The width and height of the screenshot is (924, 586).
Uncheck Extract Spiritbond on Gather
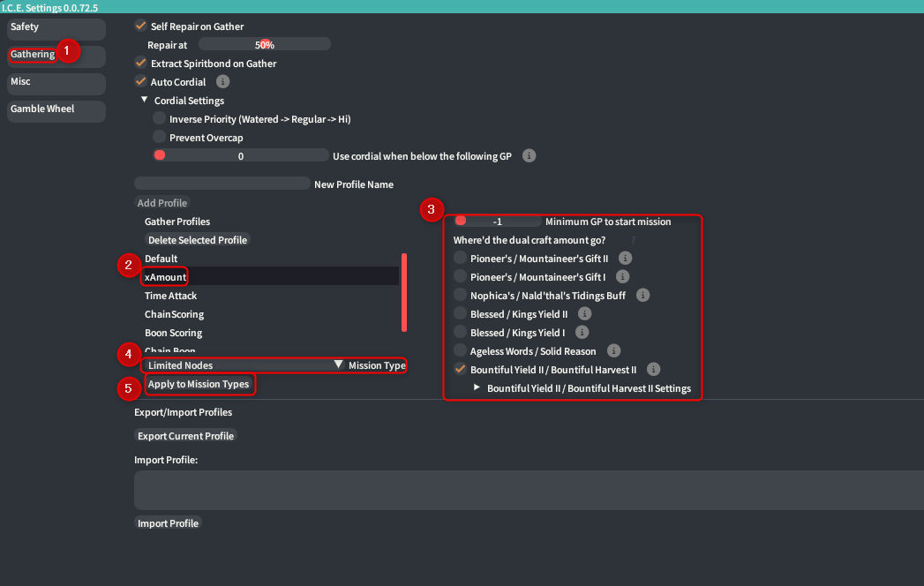pos(140,64)
